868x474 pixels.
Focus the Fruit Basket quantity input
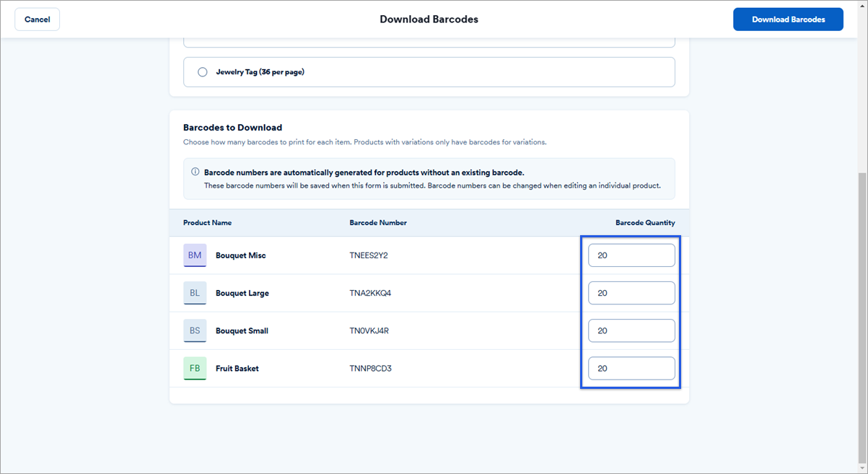[x=631, y=368]
